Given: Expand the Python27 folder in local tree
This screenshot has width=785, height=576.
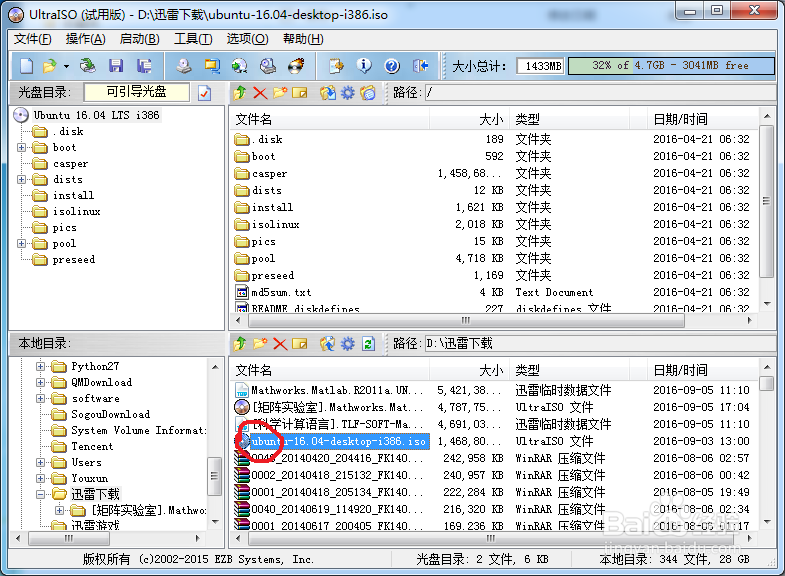Looking at the screenshot, I should [x=40, y=366].
